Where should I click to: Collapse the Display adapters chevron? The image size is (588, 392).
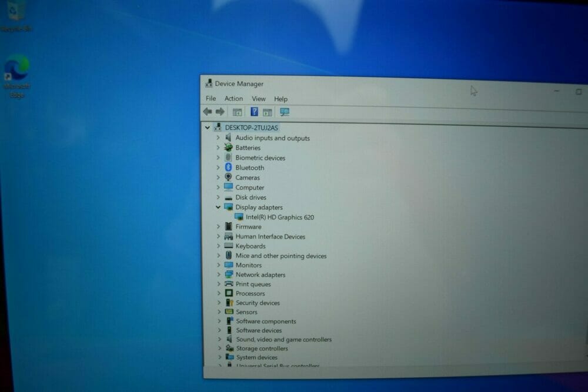(218, 207)
